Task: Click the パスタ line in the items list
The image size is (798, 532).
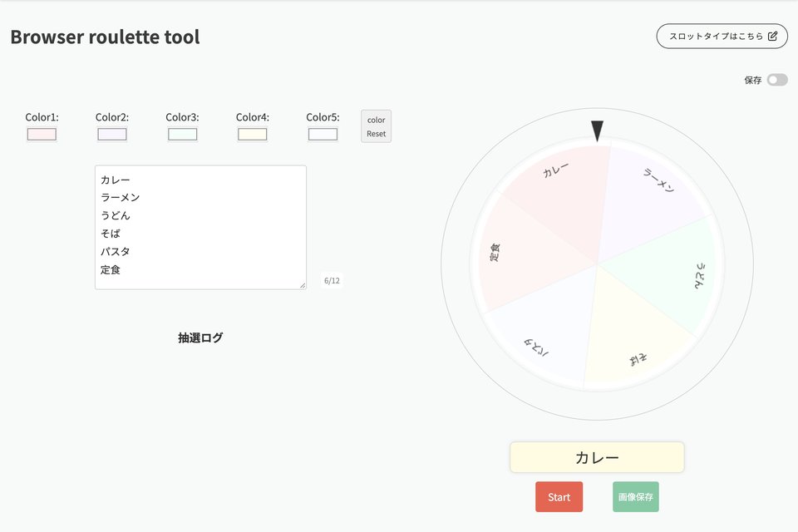Action: (115, 252)
